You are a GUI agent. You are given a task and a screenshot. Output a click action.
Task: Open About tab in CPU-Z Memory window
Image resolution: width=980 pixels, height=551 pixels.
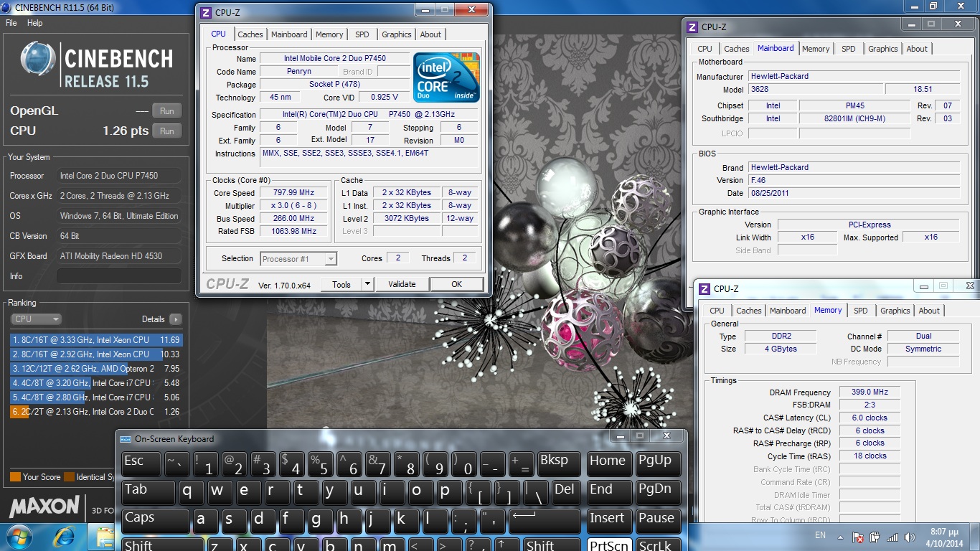pyautogui.click(x=929, y=311)
